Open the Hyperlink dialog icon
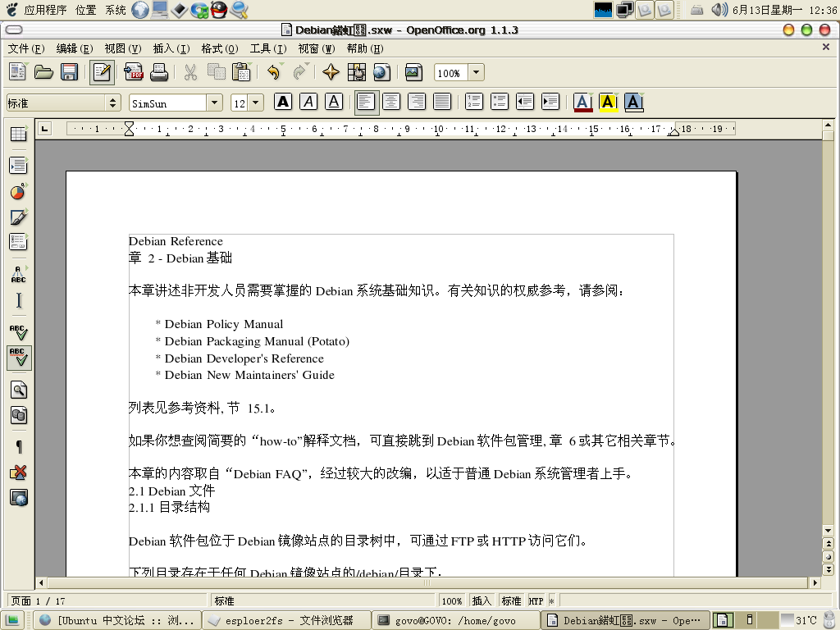The width and height of the screenshot is (840, 630). [x=382, y=72]
